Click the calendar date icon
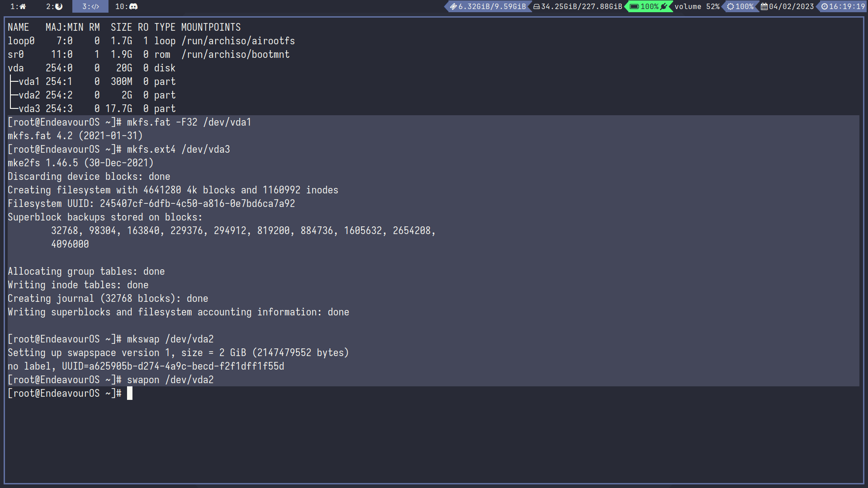Image resolution: width=868 pixels, height=488 pixels. click(x=764, y=6)
